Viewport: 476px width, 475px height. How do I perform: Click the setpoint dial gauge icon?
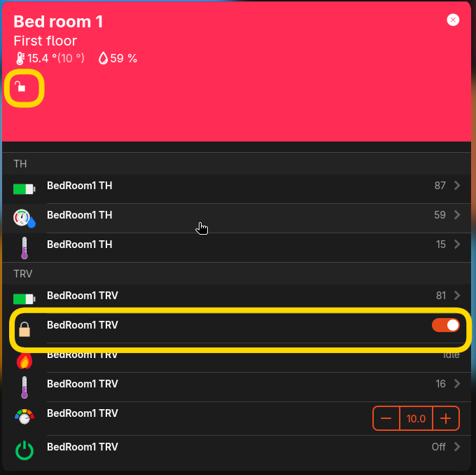pyautogui.click(x=24, y=417)
